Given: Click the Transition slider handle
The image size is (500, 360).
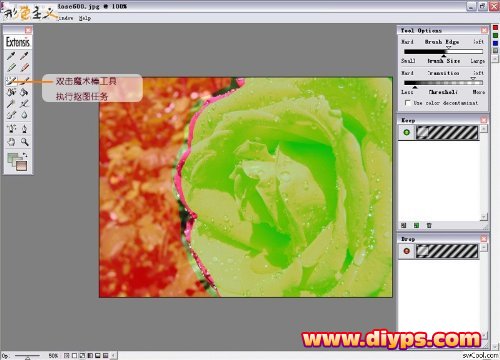Looking at the screenshot, I should pos(473,79).
